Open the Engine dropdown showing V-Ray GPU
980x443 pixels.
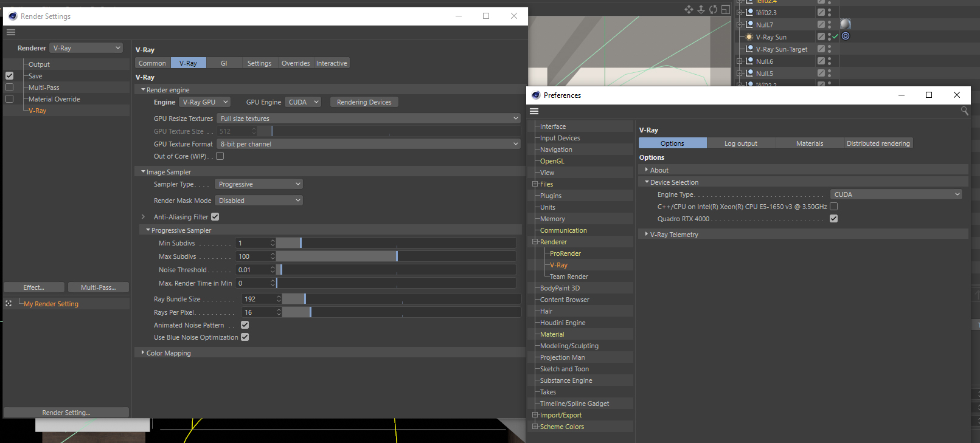coord(205,102)
